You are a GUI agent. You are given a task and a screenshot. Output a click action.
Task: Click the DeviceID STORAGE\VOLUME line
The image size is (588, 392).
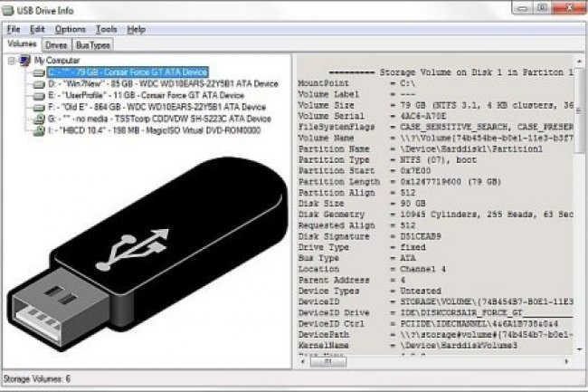435,302
